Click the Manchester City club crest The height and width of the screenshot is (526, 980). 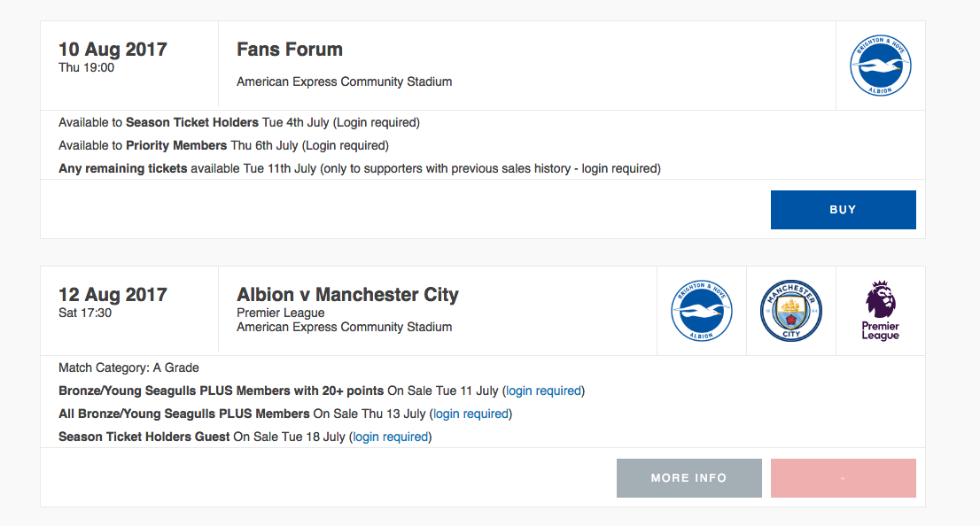tap(790, 311)
